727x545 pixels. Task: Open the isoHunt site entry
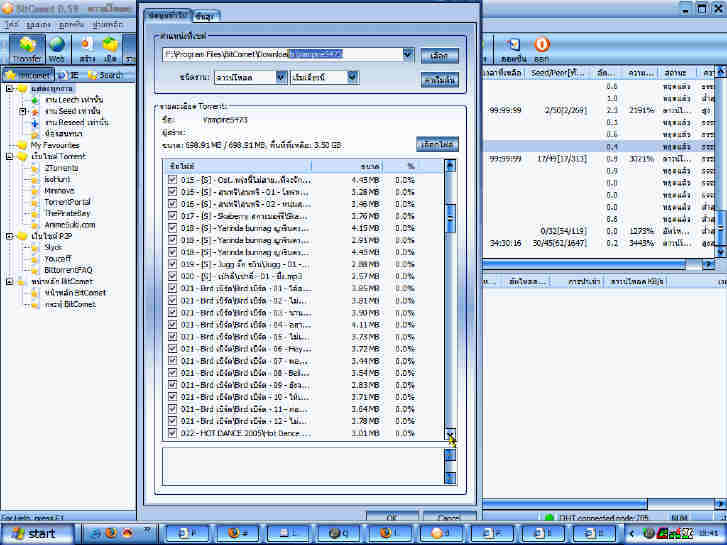51,180
